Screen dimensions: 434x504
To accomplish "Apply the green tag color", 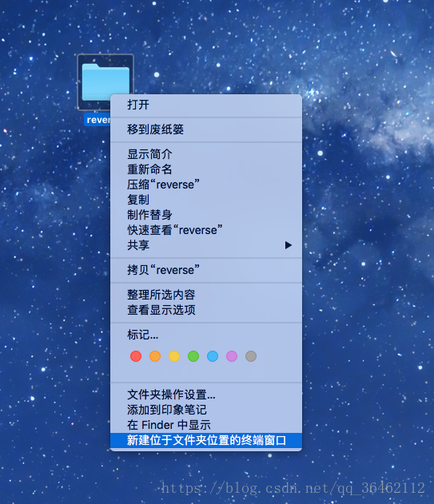I will 193,356.
